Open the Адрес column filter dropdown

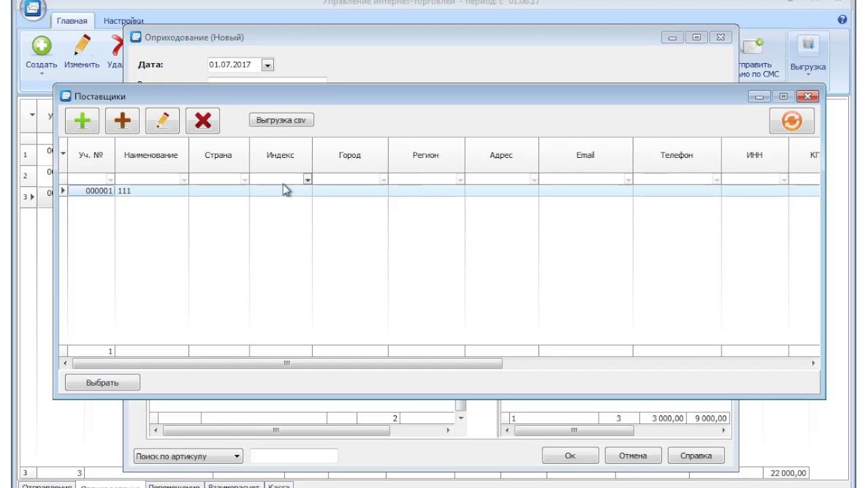pyautogui.click(x=534, y=180)
